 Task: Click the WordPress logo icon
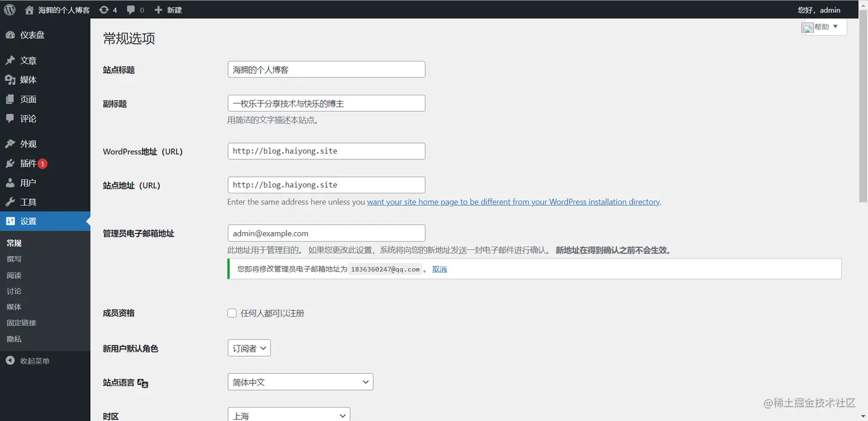tap(10, 10)
